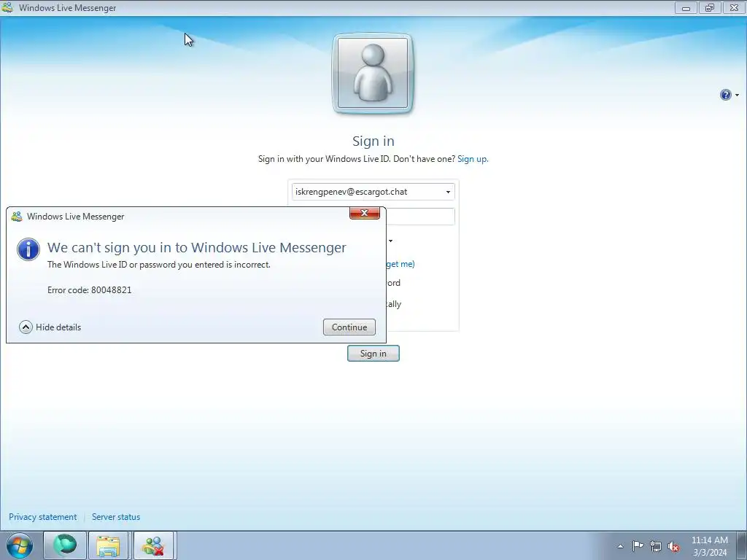Expand the email address dropdown arrow
Screen dimensions: 747x560
tap(448, 192)
